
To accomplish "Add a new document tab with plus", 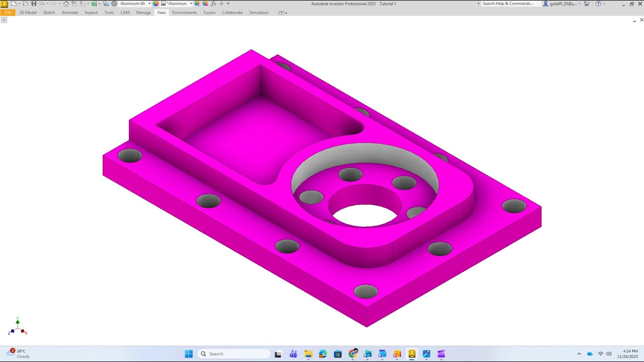I will [x=4, y=20].
